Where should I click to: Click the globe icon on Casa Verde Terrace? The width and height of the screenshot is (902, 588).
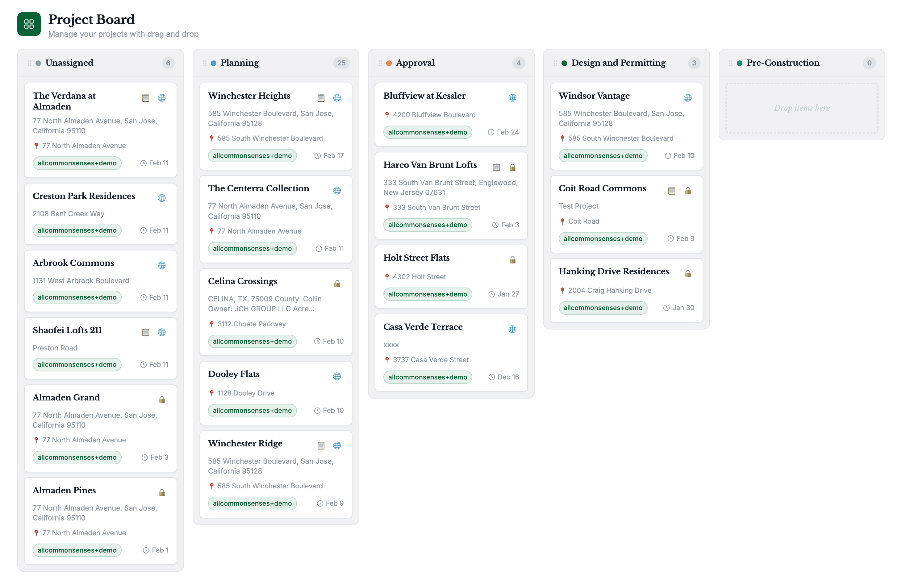(x=512, y=329)
